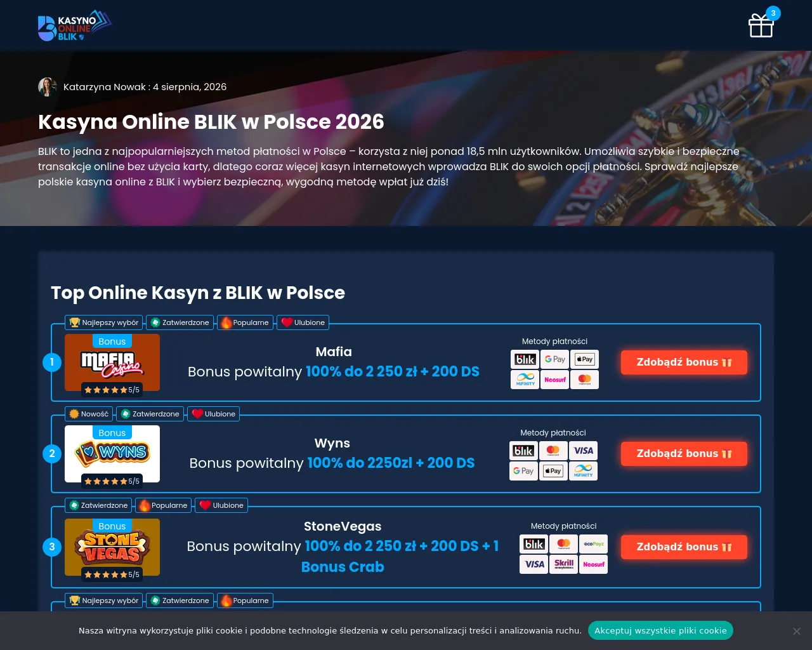Click the Google Pay icon in Wyns row
Viewport: 812px width, 650px height.
[x=523, y=471]
